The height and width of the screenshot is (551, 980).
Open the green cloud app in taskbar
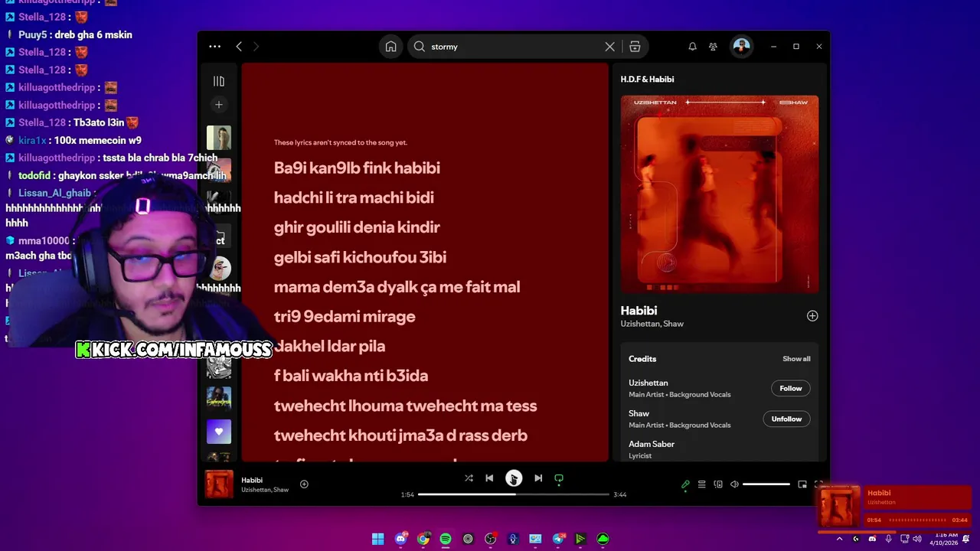(x=603, y=539)
